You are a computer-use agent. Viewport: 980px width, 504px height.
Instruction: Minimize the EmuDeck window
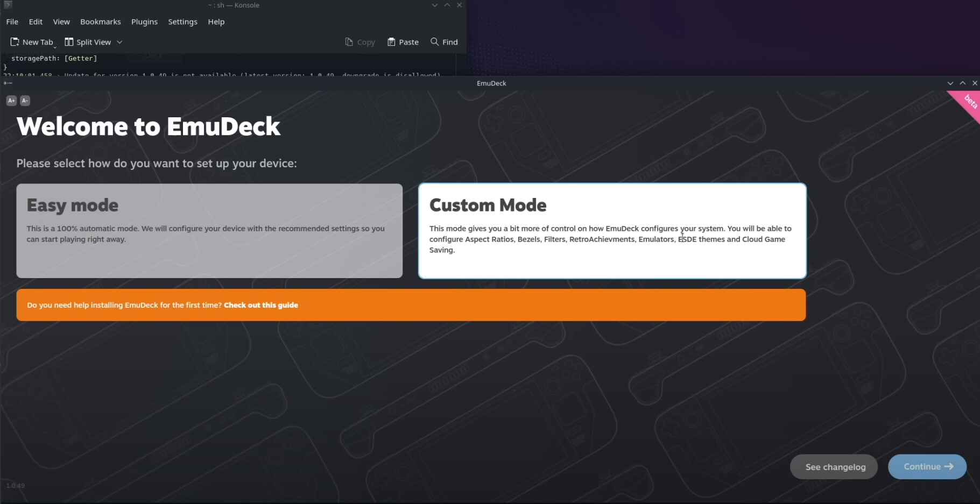tap(950, 83)
